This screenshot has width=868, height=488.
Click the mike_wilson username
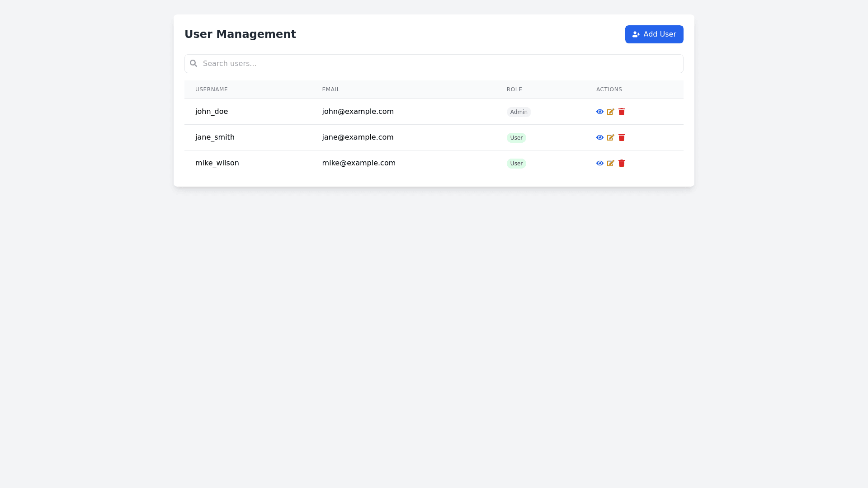217,163
